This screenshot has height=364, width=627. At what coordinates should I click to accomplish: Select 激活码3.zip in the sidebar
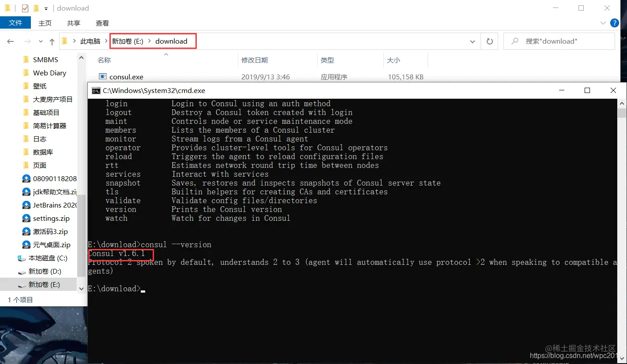pos(50,231)
